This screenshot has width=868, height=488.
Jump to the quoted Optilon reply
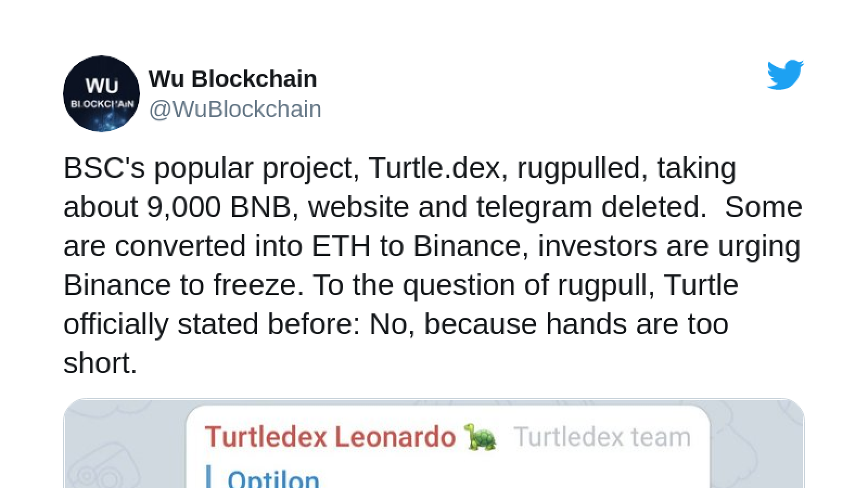(273, 479)
